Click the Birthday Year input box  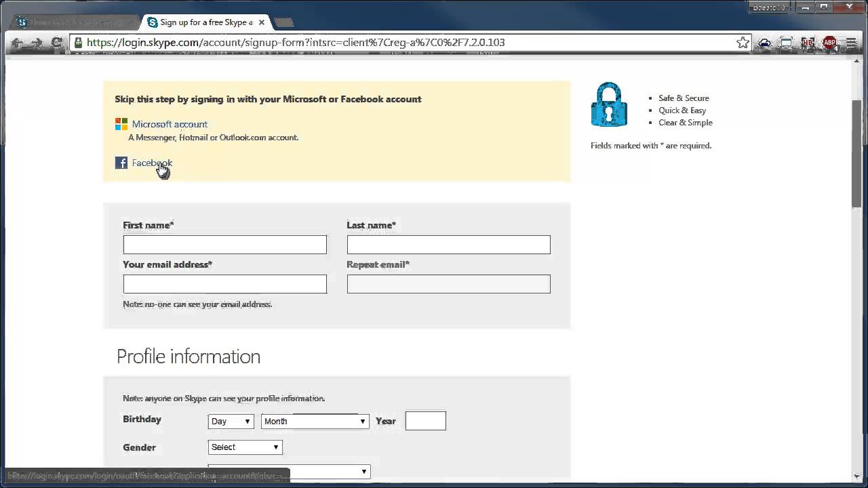tap(426, 421)
